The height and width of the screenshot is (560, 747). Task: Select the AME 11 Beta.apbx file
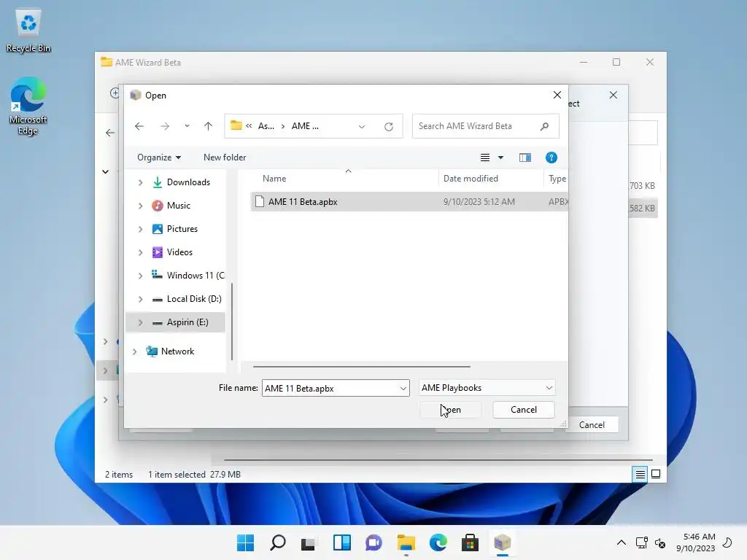point(409,202)
